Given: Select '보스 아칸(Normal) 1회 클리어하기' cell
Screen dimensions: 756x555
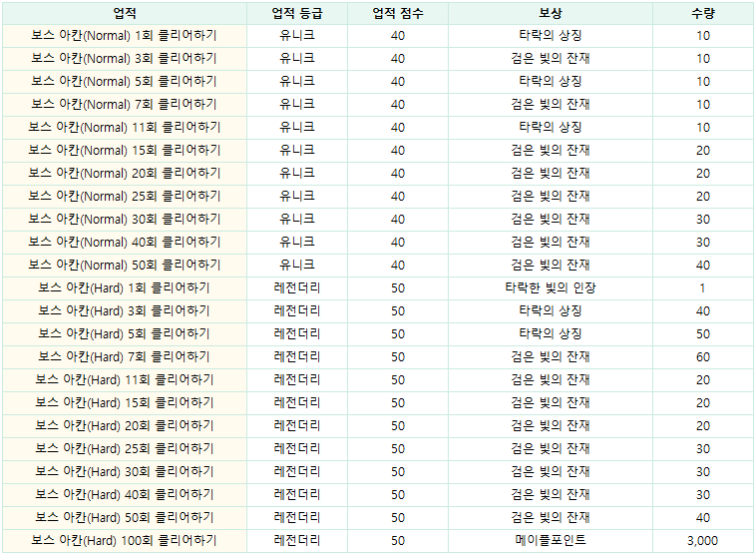Looking at the screenshot, I should (125, 36).
